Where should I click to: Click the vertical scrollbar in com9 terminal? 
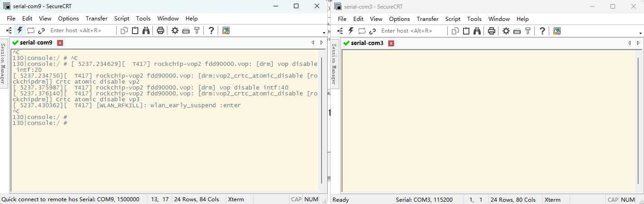tap(322, 119)
